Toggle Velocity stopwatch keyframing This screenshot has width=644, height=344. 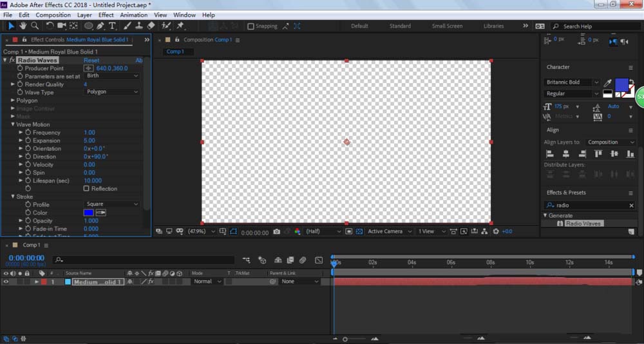(x=28, y=164)
